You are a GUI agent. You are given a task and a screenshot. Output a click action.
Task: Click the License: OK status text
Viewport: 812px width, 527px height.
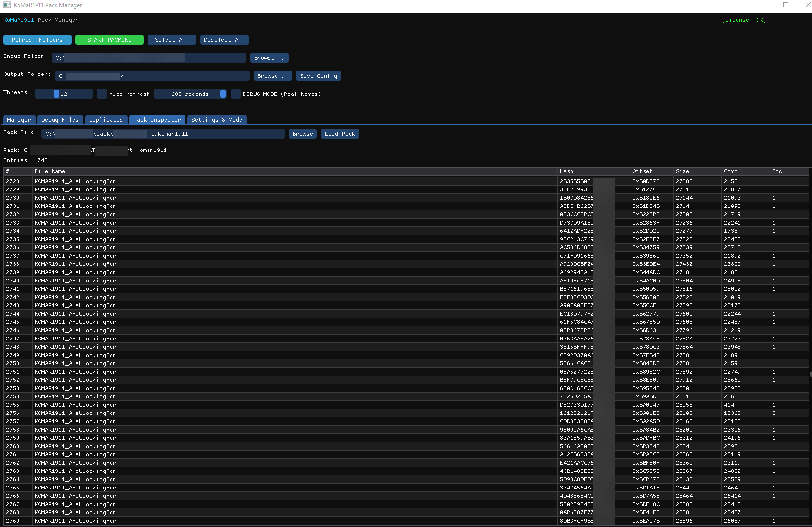(744, 20)
